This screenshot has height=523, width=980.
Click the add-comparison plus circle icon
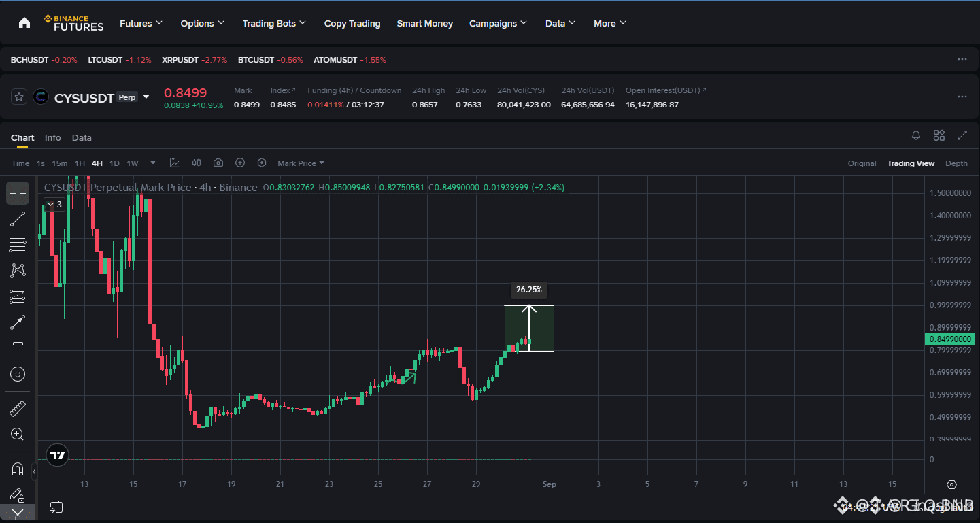tap(240, 163)
